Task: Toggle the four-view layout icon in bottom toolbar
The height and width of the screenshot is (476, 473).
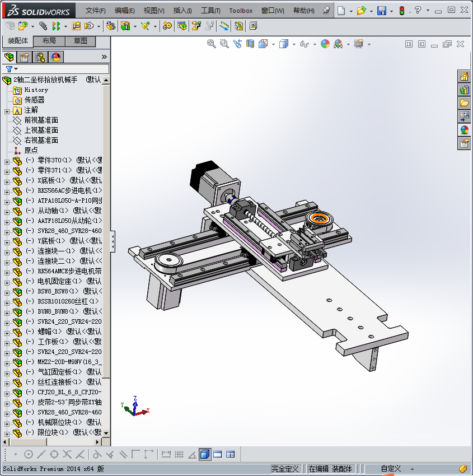Action: point(231,455)
